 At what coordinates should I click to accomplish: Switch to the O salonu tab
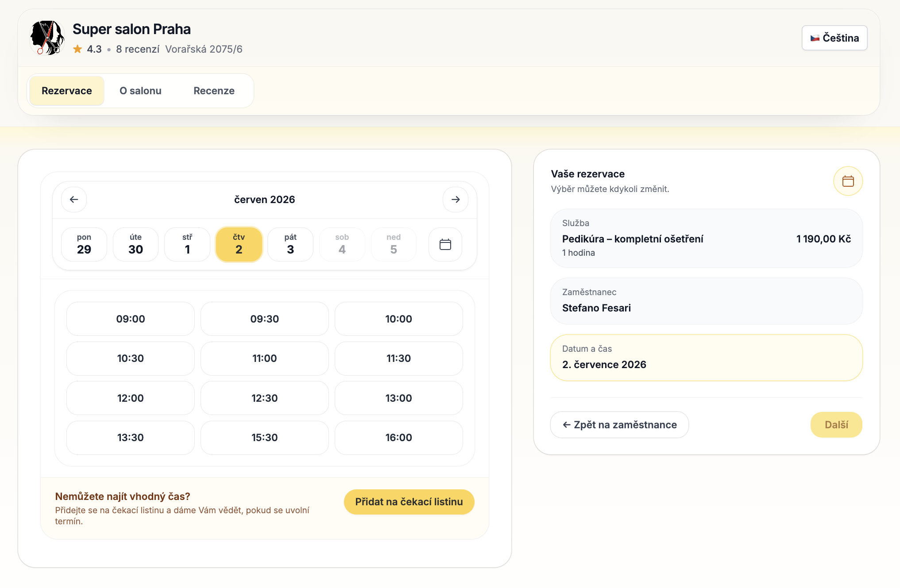click(x=140, y=91)
